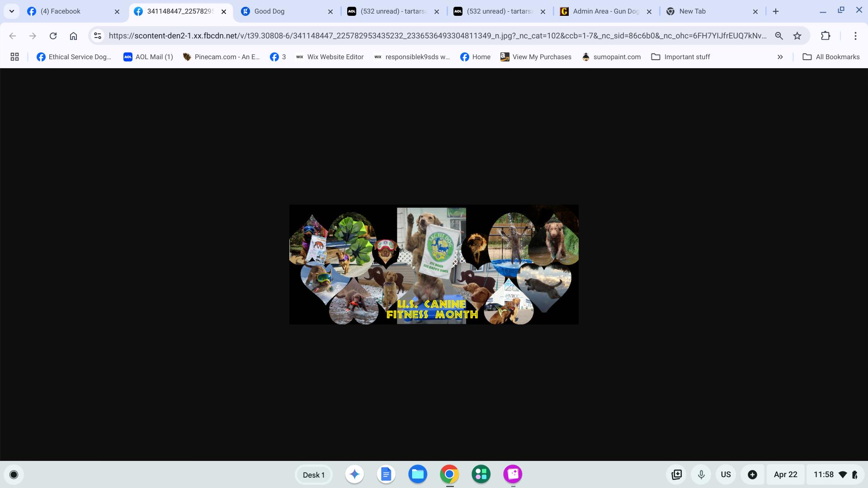Open the Wix Website Editor bookmark
This screenshot has width=868, height=488.
click(x=330, y=57)
